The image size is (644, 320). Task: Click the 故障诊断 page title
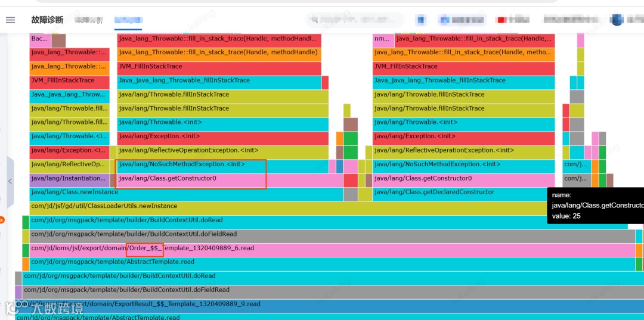pos(47,20)
